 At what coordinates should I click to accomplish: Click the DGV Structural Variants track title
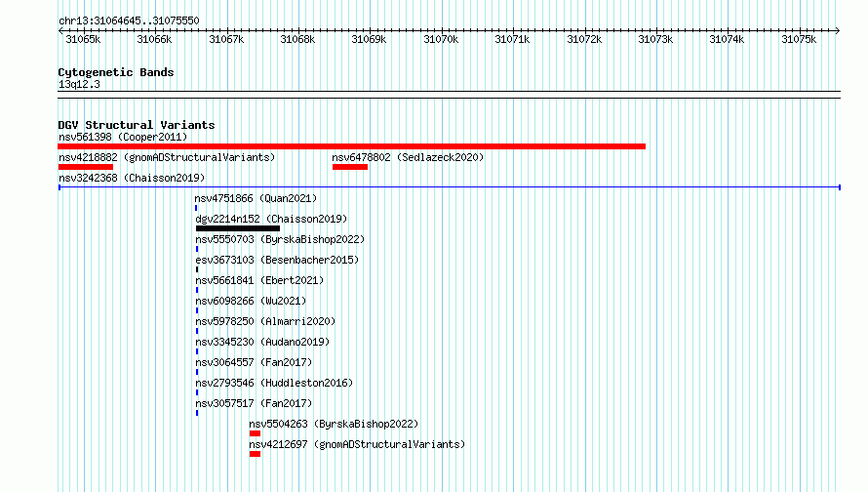pos(137,125)
